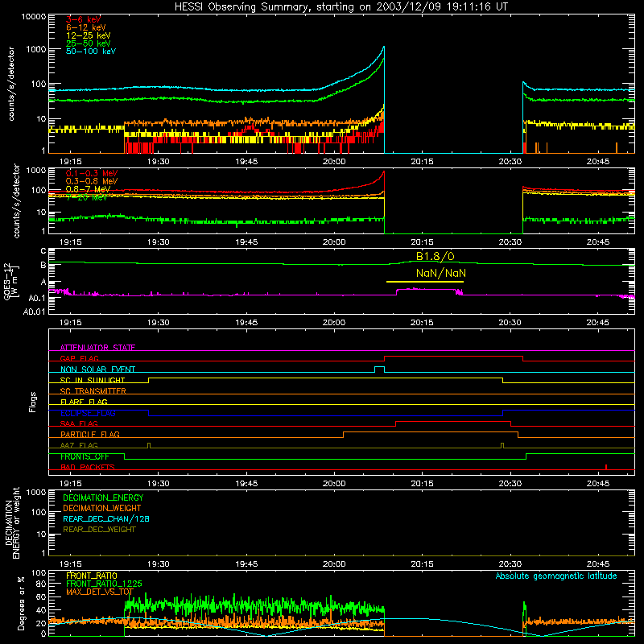Select the ECLIPSE_FLAG label

tap(88, 413)
